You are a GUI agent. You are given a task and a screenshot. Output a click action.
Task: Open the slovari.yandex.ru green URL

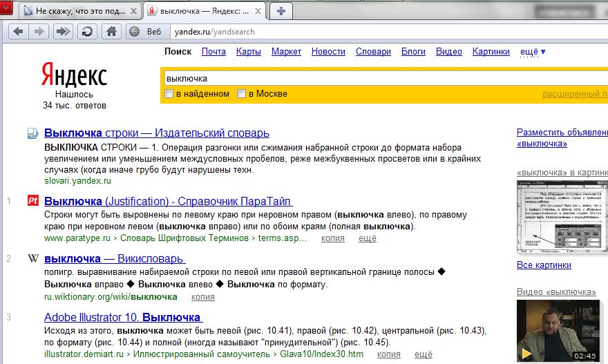pos(77,181)
